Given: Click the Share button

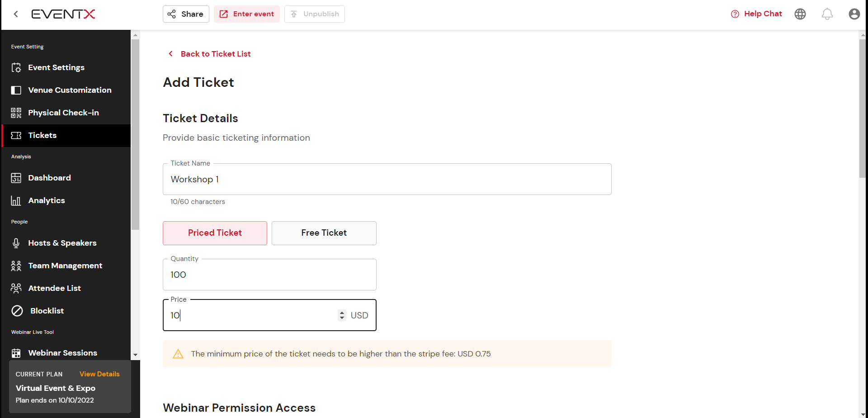Looking at the screenshot, I should point(186,14).
